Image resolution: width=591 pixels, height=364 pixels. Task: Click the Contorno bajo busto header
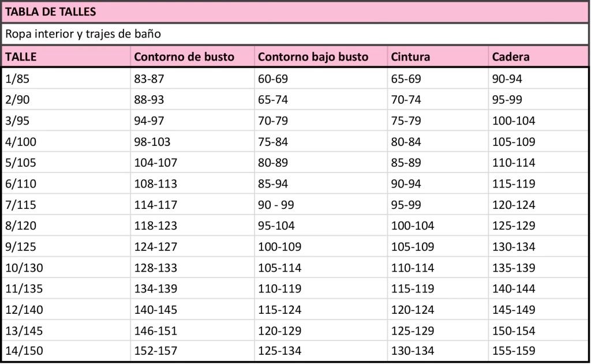click(313, 57)
